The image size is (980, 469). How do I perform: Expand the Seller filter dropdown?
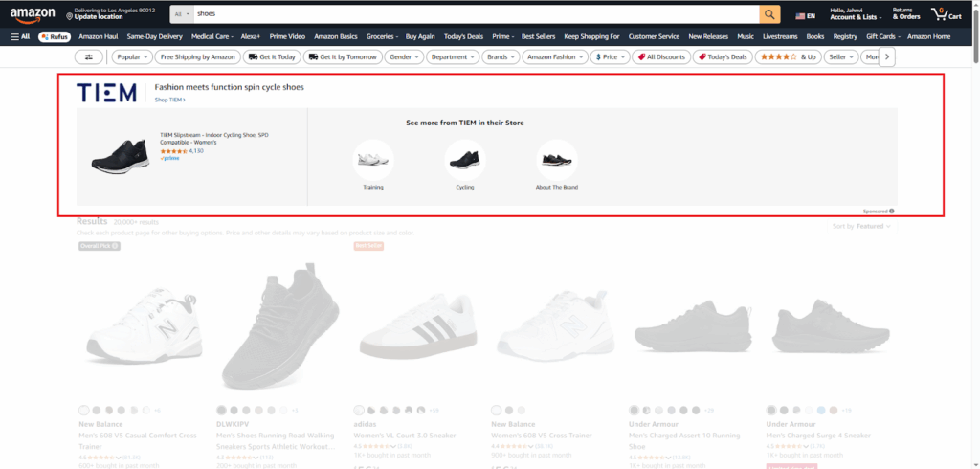pyautogui.click(x=840, y=56)
